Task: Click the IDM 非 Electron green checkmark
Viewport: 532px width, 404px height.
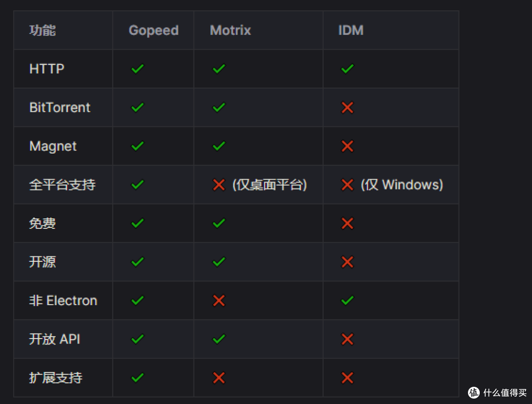Action: coord(347,300)
